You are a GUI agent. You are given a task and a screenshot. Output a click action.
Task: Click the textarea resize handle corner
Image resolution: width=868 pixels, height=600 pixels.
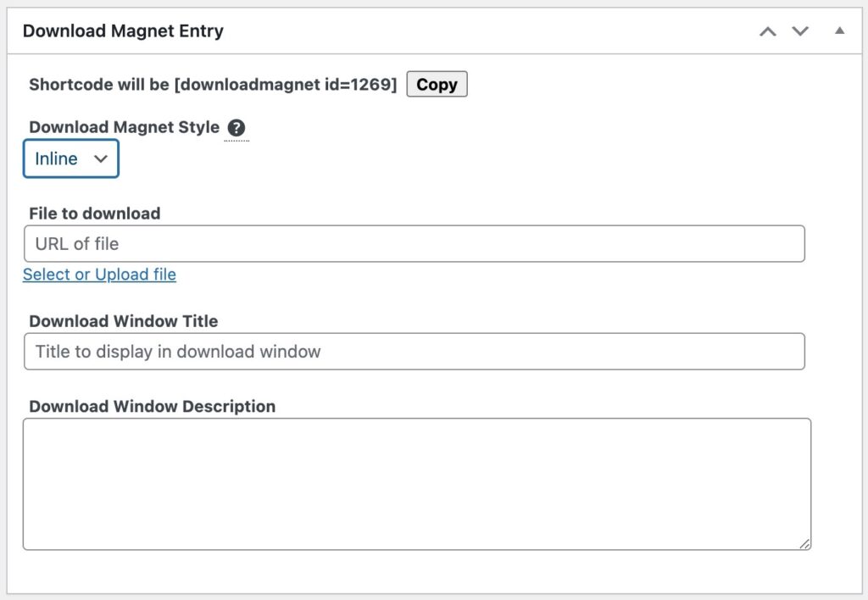pyautogui.click(x=804, y=544)
